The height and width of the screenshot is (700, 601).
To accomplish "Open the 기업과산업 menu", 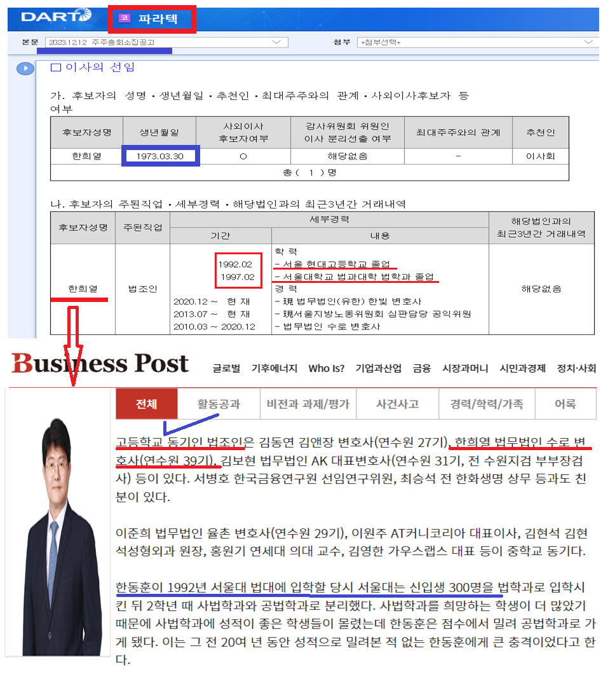I will click(x=379, y=368).
